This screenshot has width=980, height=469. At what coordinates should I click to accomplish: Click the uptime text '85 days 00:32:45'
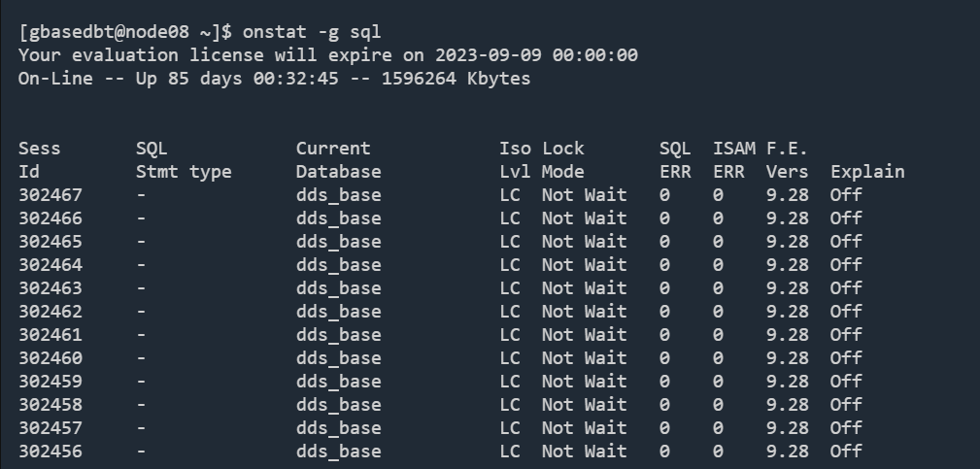click(x=253, y=79)
